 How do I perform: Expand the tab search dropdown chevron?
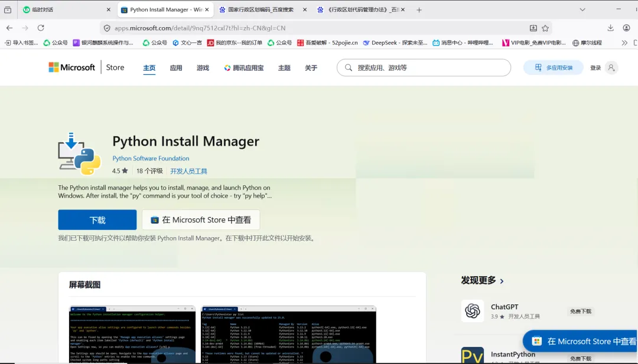tap(582, 10)
